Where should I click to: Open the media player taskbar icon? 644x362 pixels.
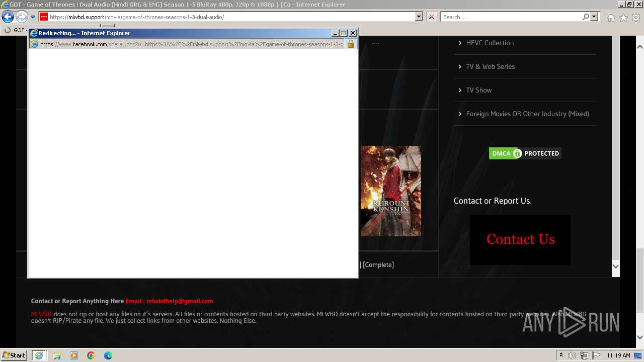click(74, 355)
